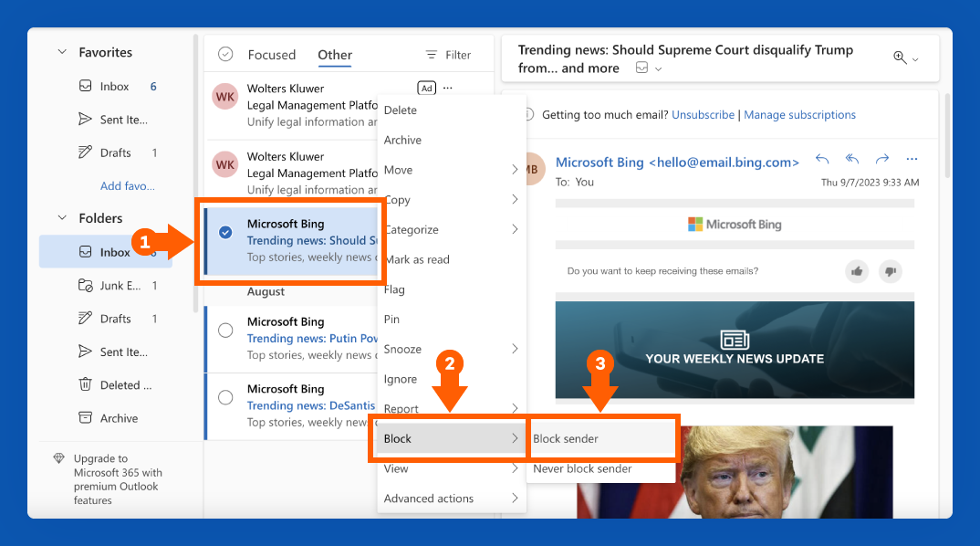Expand the Copy submenu arrow
The width and height of the screenshot is (980, 546).
[x=515, y=200]
